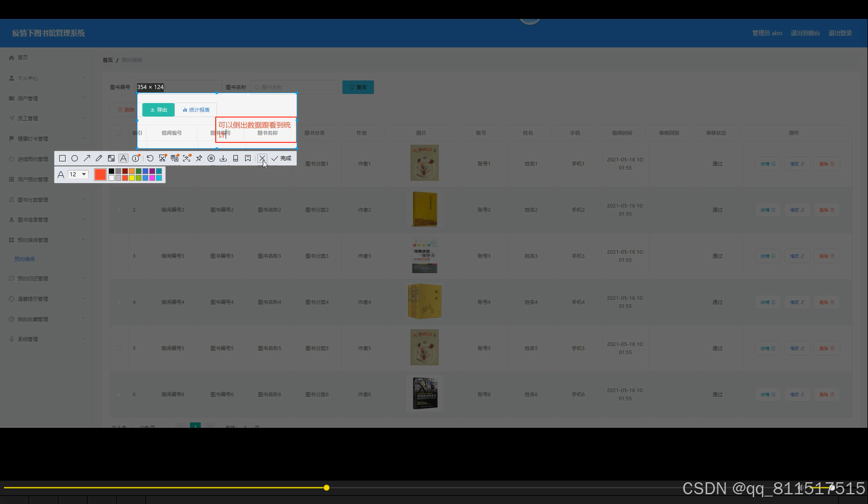This screenshot has height=504, width=868.
Task: Collapse the 预约借阅管理 menu arrow
Action: (83, 240)
